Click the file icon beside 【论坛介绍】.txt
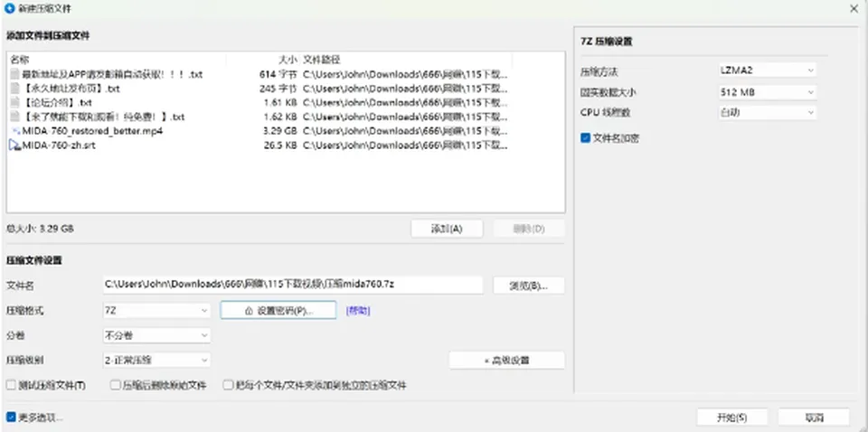This screenshot has width=868, height=432. (15, 103)
